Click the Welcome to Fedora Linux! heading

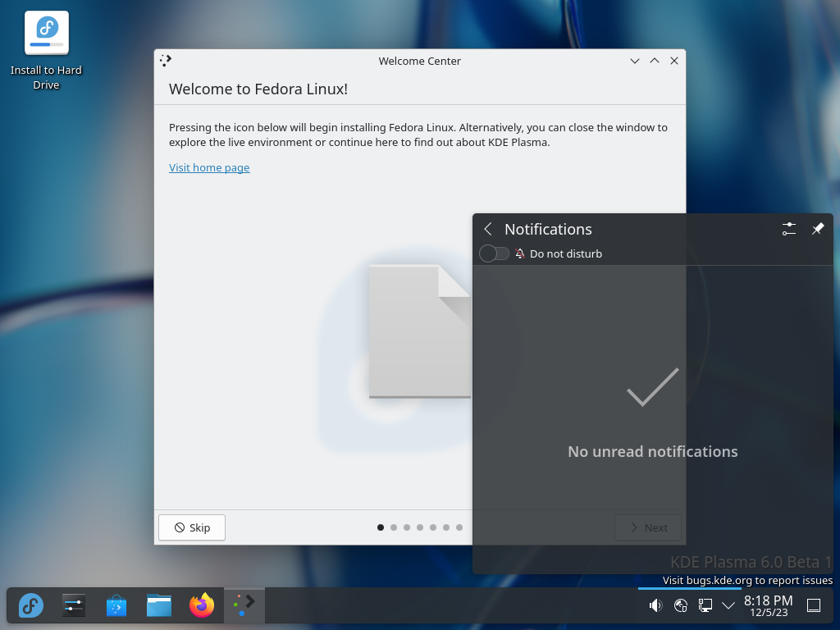click(x=258, y=89)
